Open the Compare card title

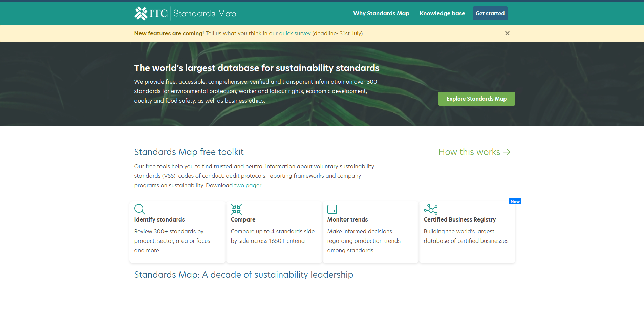pos(243,219)
